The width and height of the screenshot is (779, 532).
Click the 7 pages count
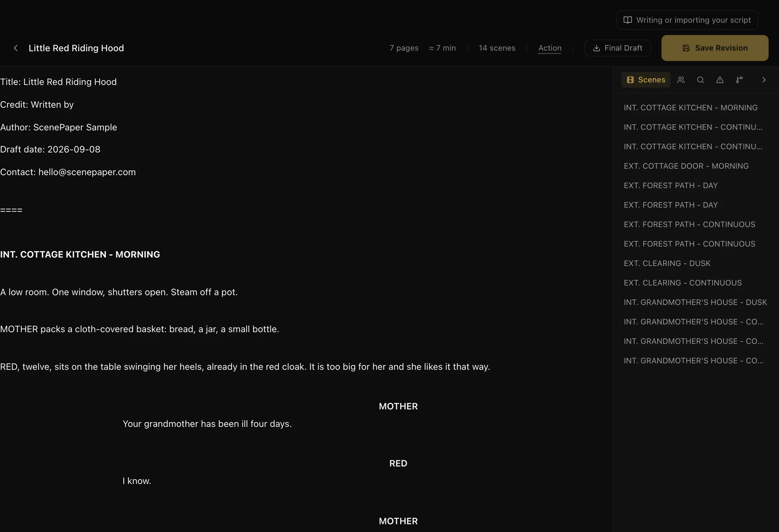pyautogui.click(x=403, y=48)
